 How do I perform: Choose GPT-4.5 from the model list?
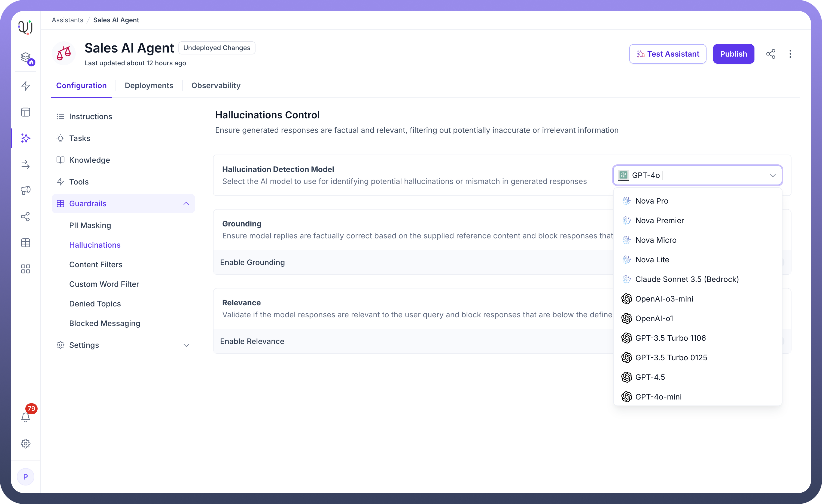pyautogui.click(x=650, y=377)
